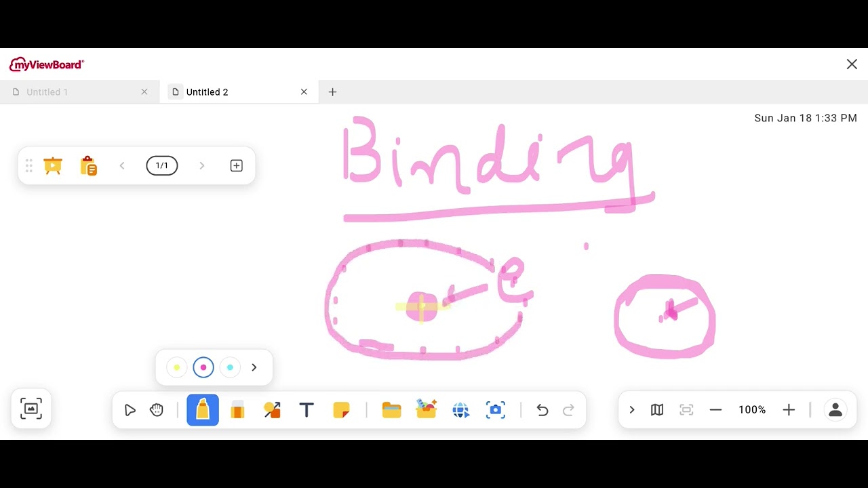Take a screen capture with camera tool
Image resolution: width=868 pixels, height=488 pixels.
pyautogui.click(x=496, y=410)
